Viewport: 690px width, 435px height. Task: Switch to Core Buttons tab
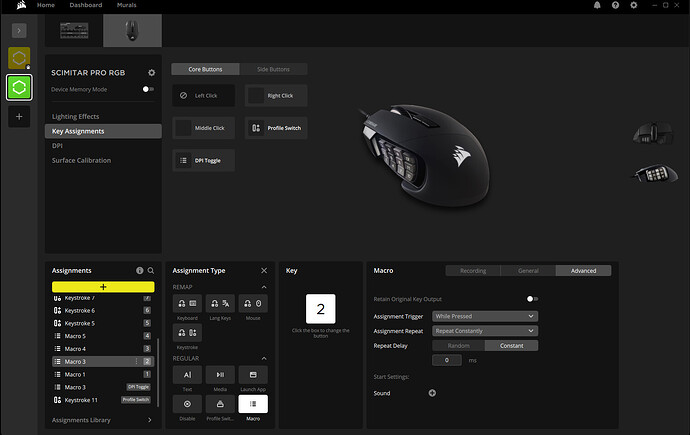point(206,69)
